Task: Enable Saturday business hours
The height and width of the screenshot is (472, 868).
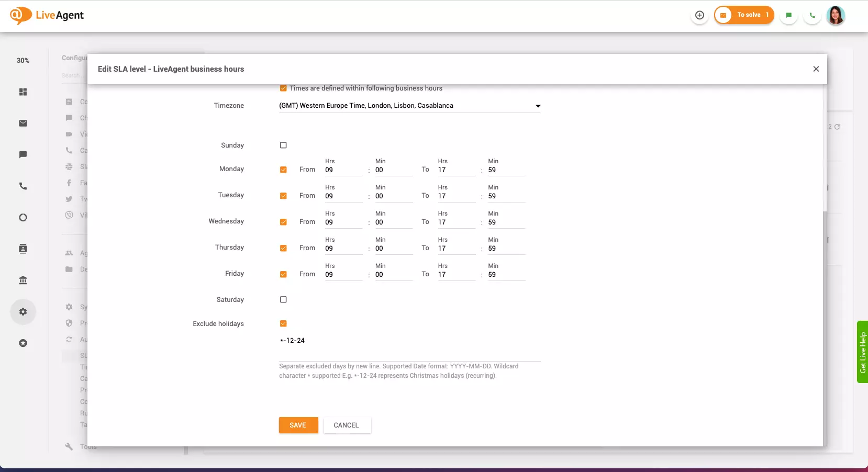Action: [283, 299]
